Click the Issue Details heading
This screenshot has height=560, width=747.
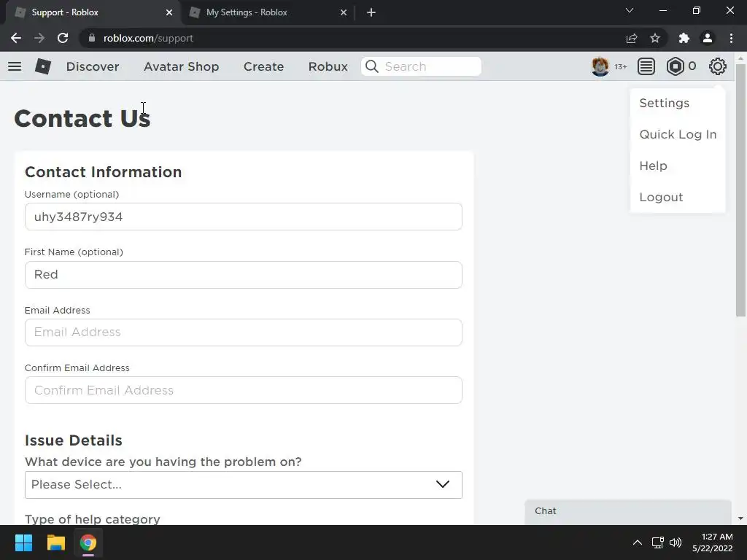tap(74, 440)
